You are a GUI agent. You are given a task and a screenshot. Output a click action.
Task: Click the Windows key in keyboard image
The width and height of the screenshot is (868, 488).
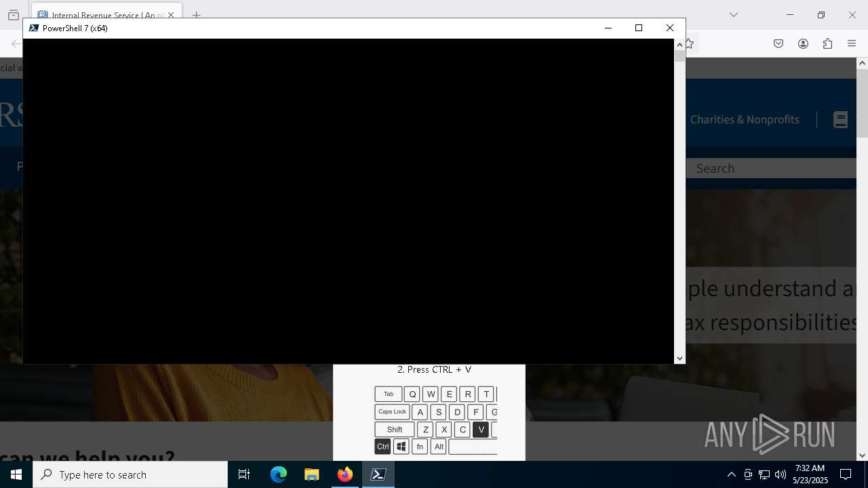(x=401, y=447)
